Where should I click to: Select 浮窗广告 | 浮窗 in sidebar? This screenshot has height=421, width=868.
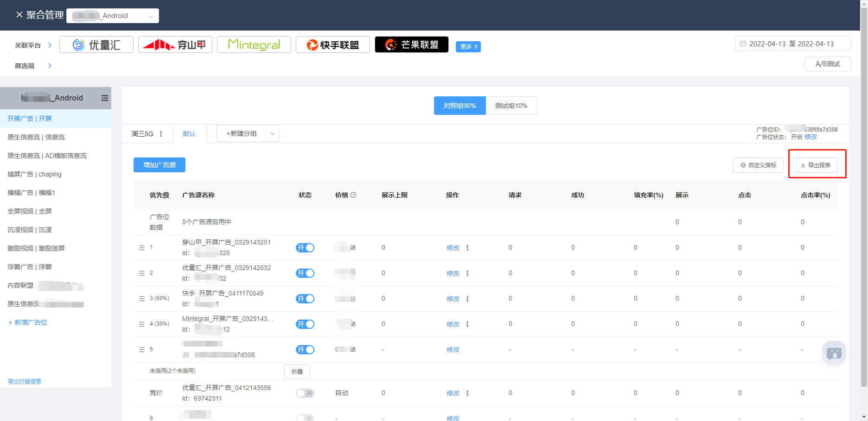coord(56,267)
